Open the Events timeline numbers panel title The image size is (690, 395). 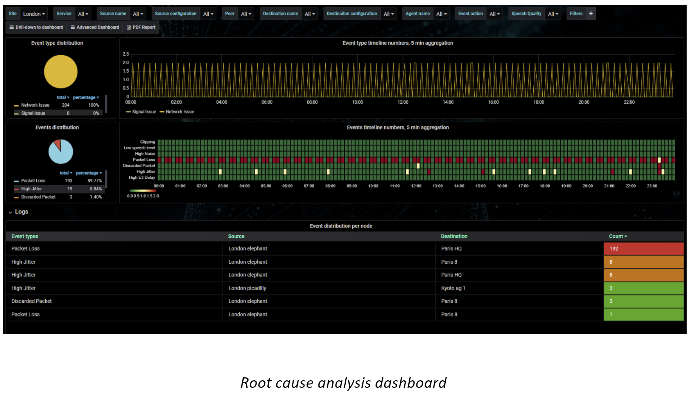(x=398, y=127)
